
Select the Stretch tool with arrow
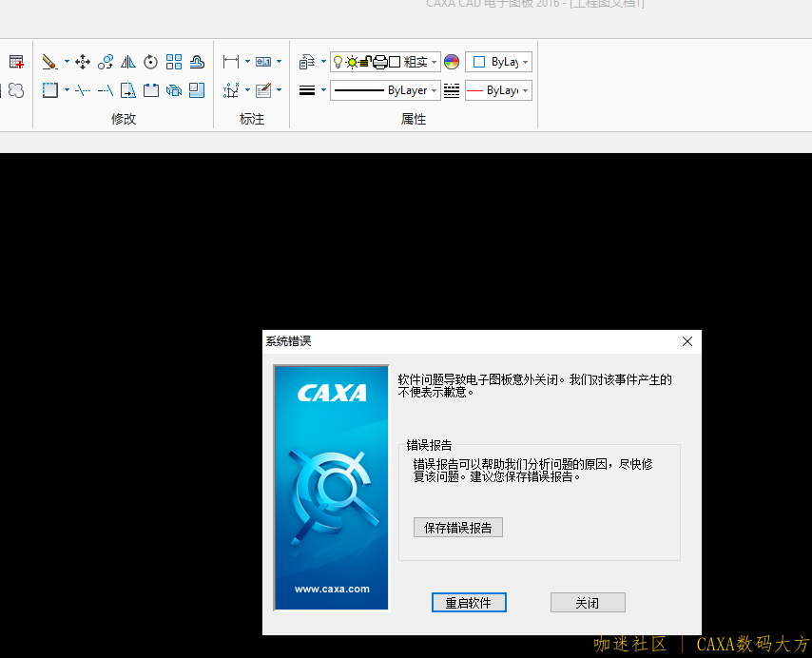[128, 90]
